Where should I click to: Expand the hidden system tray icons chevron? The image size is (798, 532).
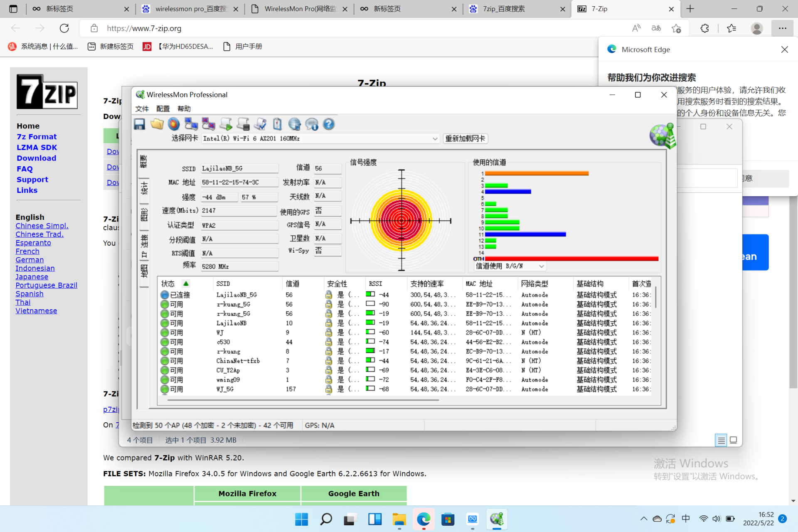643,519
